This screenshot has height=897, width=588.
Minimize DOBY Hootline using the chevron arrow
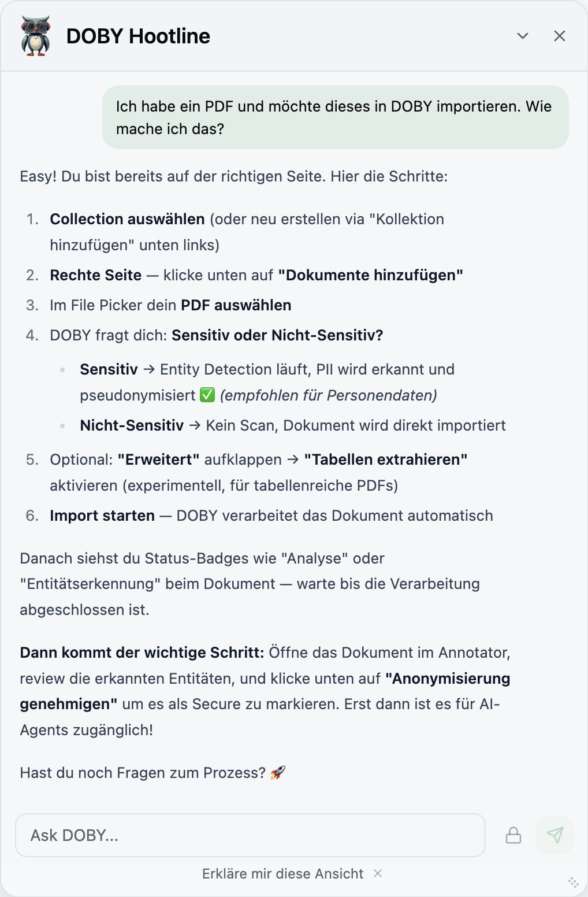point(523,36)
